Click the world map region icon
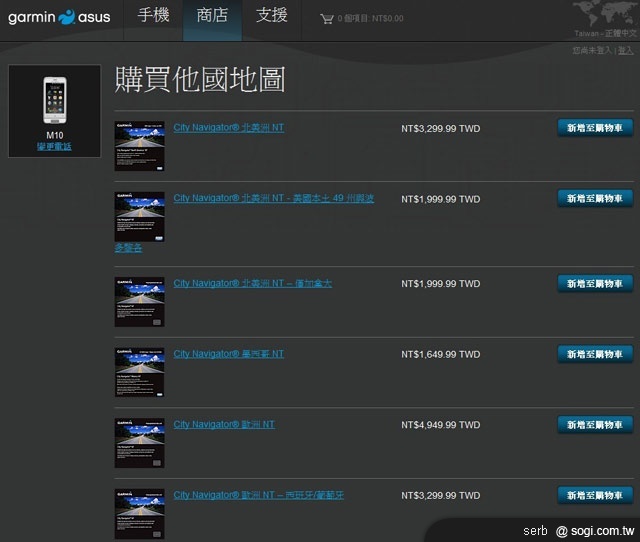 click(x=605, y=13)
